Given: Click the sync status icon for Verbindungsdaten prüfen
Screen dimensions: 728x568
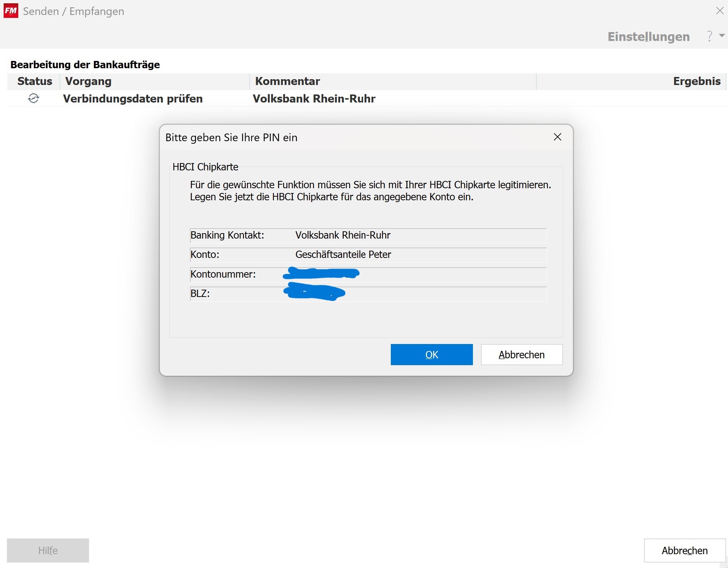Looking at the screenshot, I should [34, 98].
